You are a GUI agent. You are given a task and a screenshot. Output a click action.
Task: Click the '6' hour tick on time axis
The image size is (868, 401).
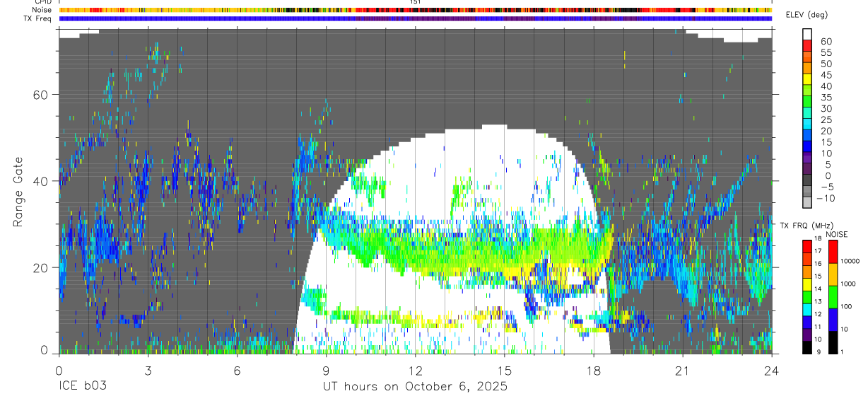pos(237,370)
